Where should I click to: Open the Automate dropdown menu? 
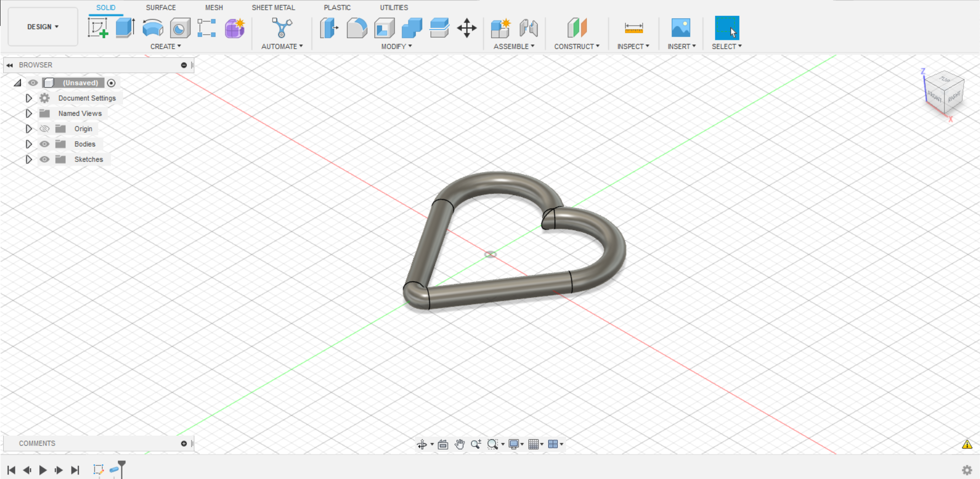(282, 46)
